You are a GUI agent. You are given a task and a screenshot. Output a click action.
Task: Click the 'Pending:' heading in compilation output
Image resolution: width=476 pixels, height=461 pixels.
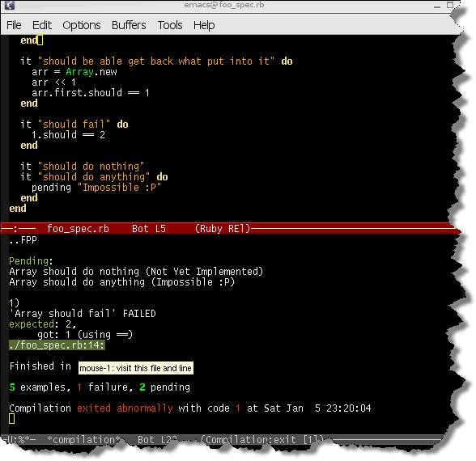(31, 261)
